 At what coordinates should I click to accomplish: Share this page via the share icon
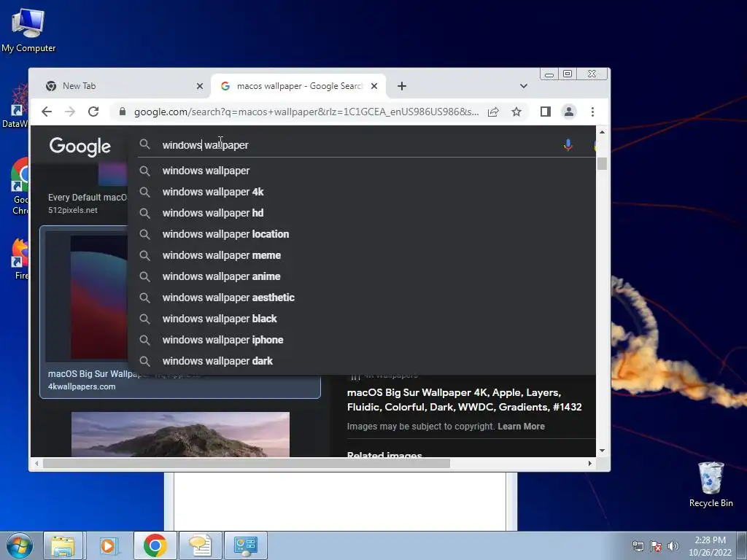493,112
